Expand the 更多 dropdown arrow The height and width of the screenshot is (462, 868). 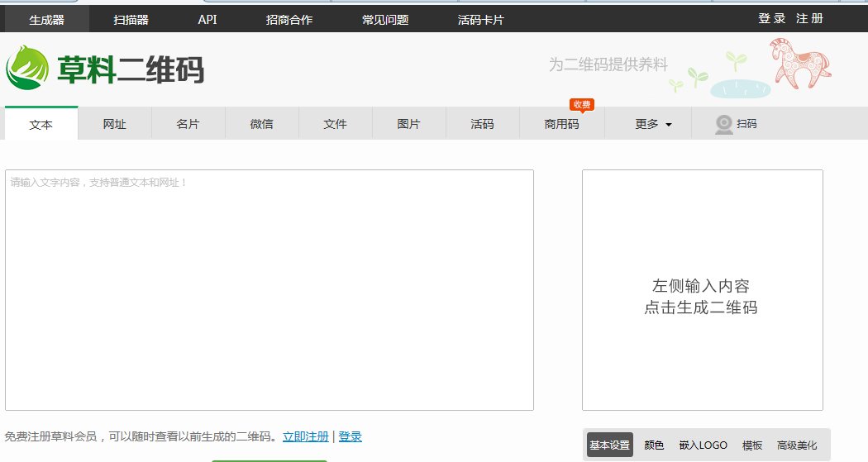(669, 125)
